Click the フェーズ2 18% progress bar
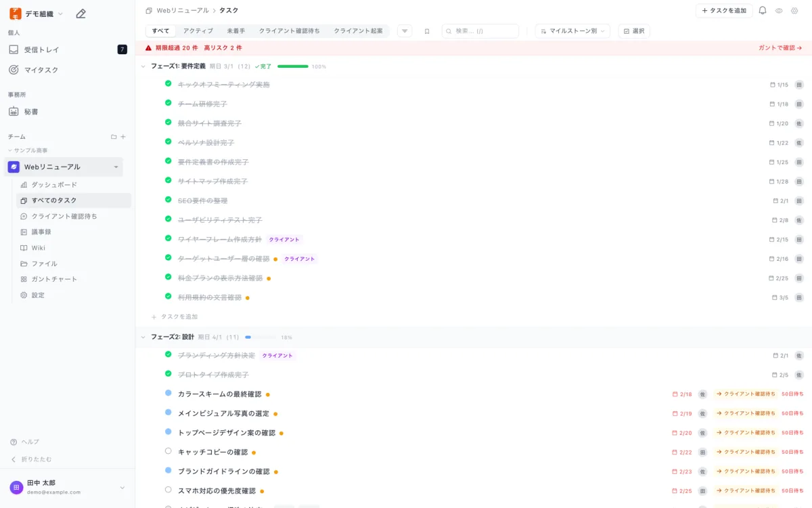This screenshot has width=812, height=508. point(261,337)
